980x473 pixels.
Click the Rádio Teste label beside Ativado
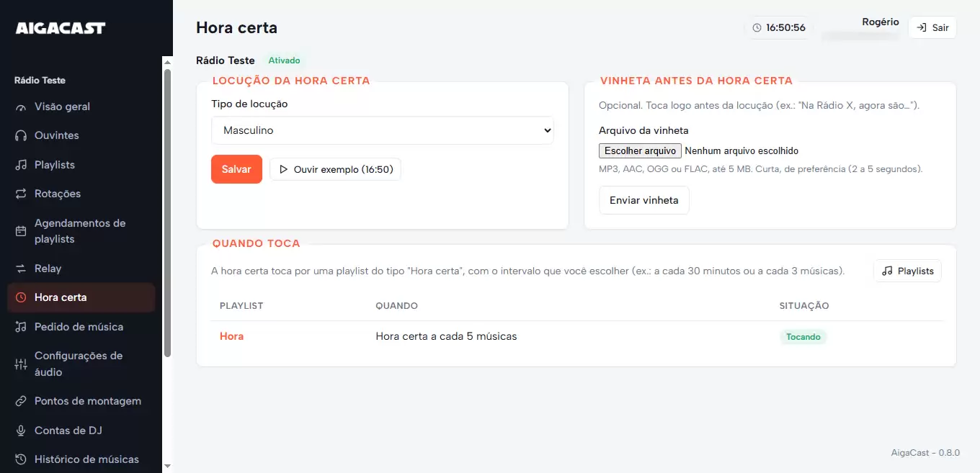tap(226, 61)
